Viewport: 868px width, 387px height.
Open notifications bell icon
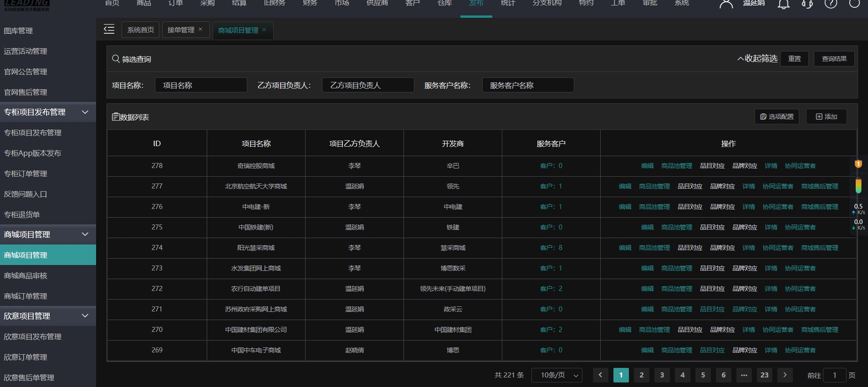[783, 4]
